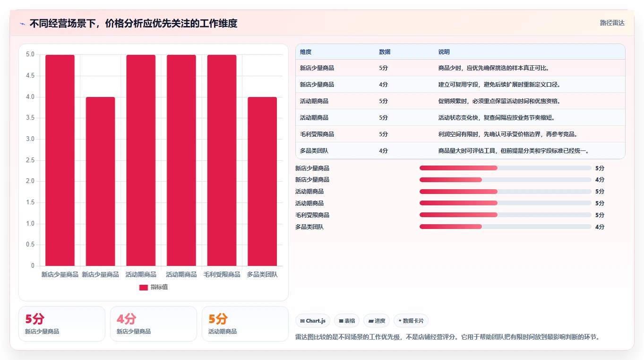Click the icon inside the Chart.js chip
The image size is (644, 360).
(x=302, y=321)
